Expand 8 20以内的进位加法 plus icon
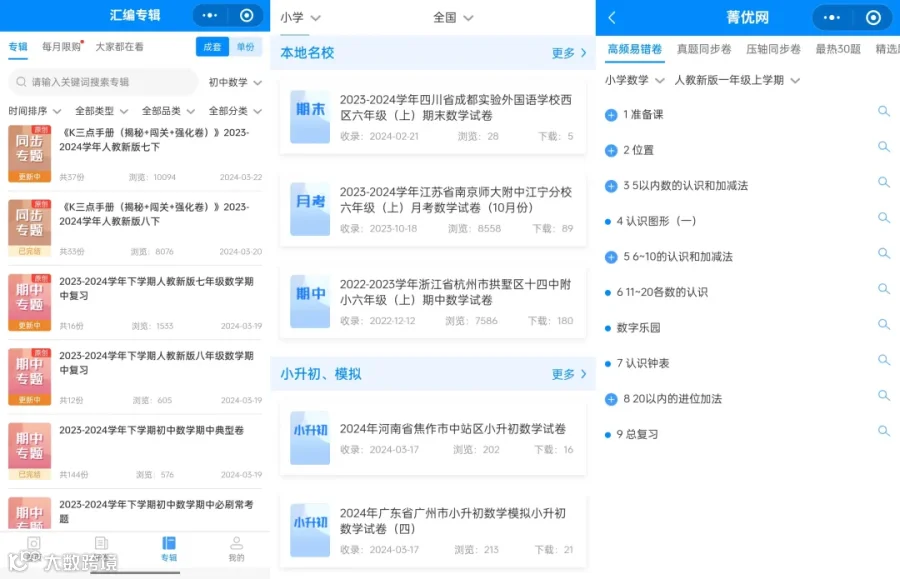900x579 pixels. [x=611, y=400]
